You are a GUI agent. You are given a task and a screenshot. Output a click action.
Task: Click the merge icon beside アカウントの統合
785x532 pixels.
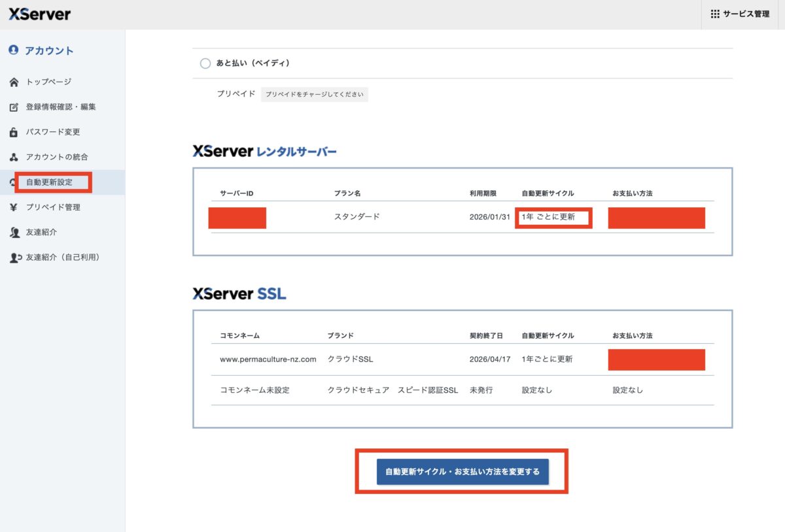[14, 158]
